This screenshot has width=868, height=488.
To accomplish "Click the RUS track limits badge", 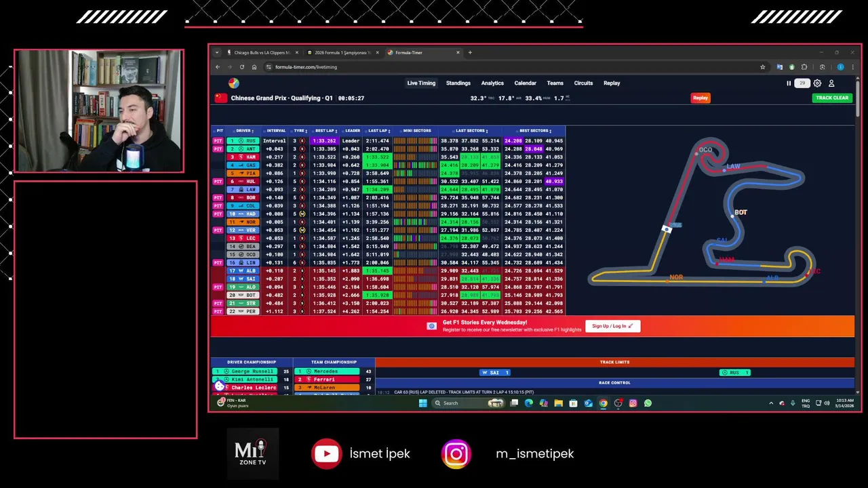I will coord(735,373).
